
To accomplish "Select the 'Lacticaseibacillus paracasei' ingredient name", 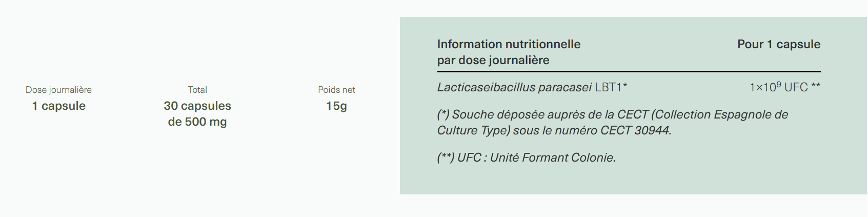I will [514, 87].
